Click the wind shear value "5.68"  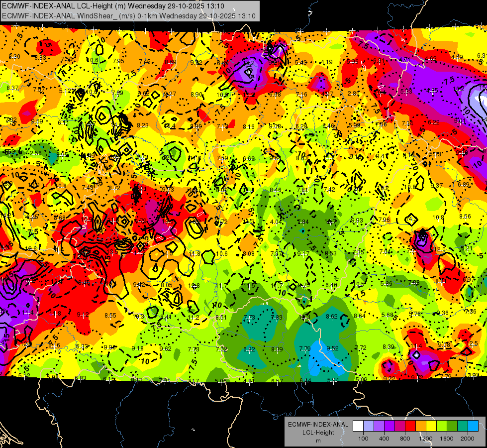(x=388, y=315)
